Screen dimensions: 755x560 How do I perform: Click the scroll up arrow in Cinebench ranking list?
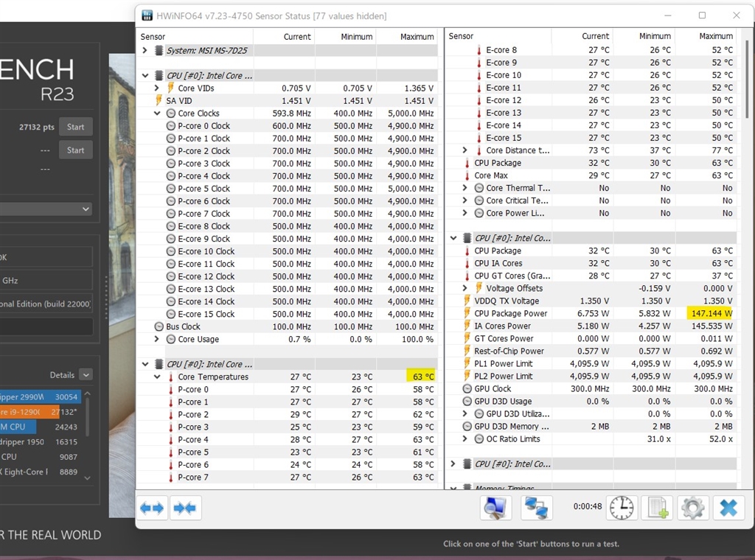click(x=87, y=394)
